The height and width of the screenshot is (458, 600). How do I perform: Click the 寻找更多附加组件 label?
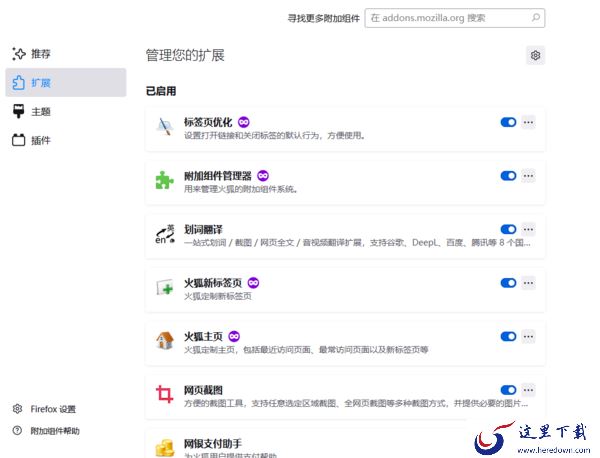coord(324,18)
